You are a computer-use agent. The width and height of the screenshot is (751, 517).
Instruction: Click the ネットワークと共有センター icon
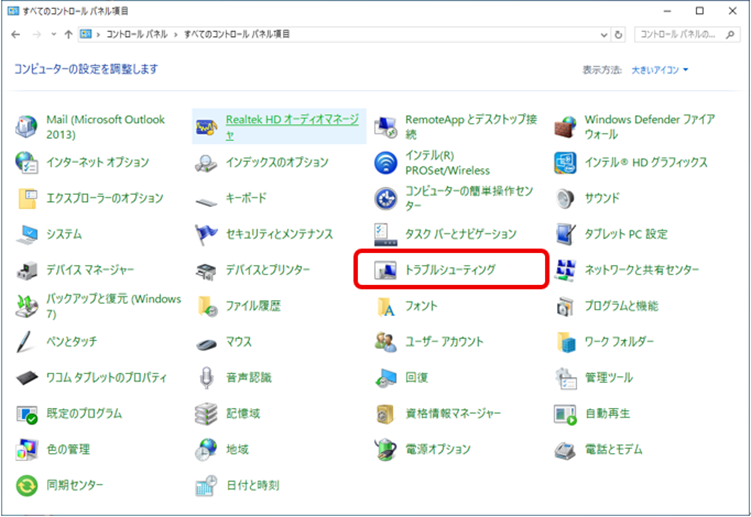coord(566,270)
